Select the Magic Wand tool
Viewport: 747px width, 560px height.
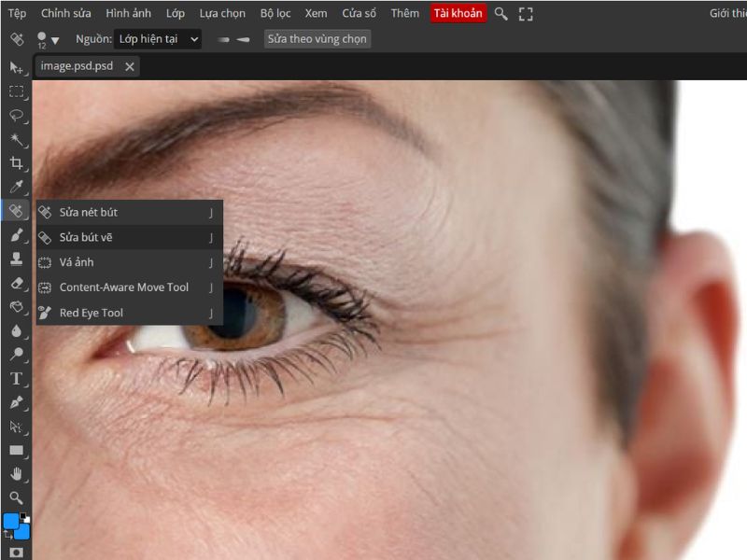tap(16, 139)
